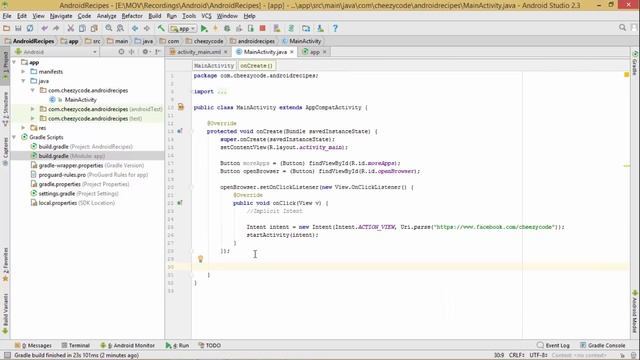Open the VCS menu

pyautogui.click(x=207, y=16)
